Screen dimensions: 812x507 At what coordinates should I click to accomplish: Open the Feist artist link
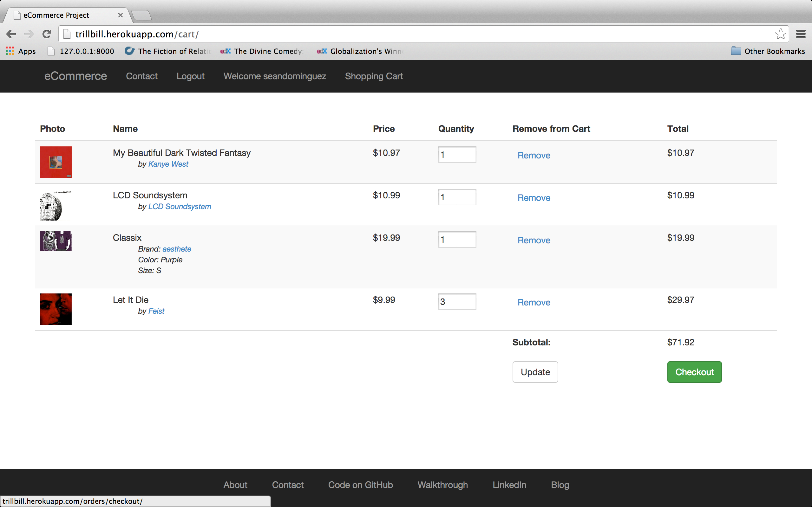tap(156, 311)
